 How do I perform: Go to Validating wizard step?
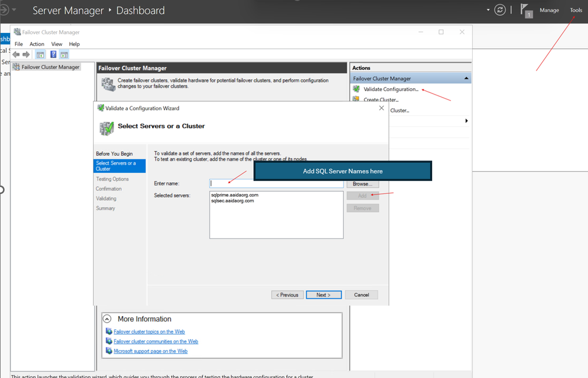pyautogui.click(x=106, y=199)
